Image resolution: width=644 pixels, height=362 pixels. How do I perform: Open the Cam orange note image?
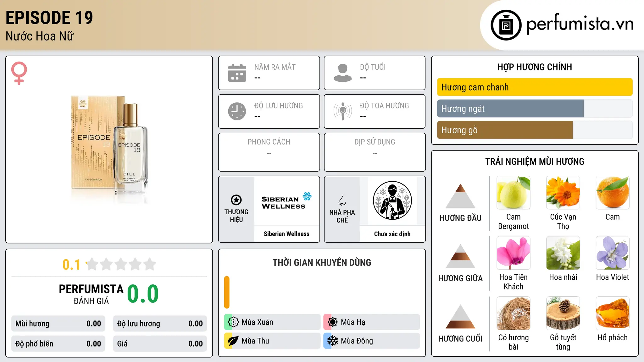613,193
